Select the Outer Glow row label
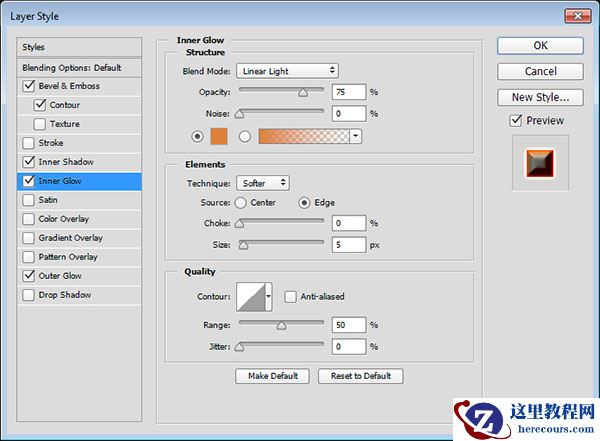Image resolution: width=600 pixels, height=441 pixels. click(x=60, y=276)
